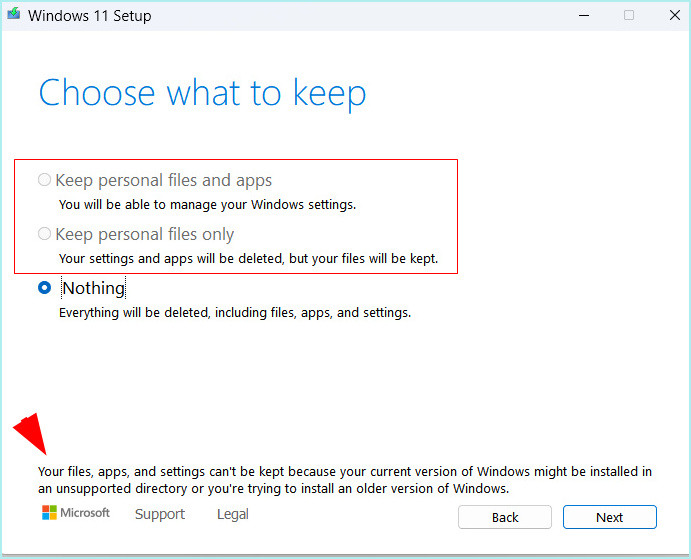The height and width of the screenshot is (559, 691).
Task: Click the 'Choose what to keep' heading
Action: coord(202,94)
